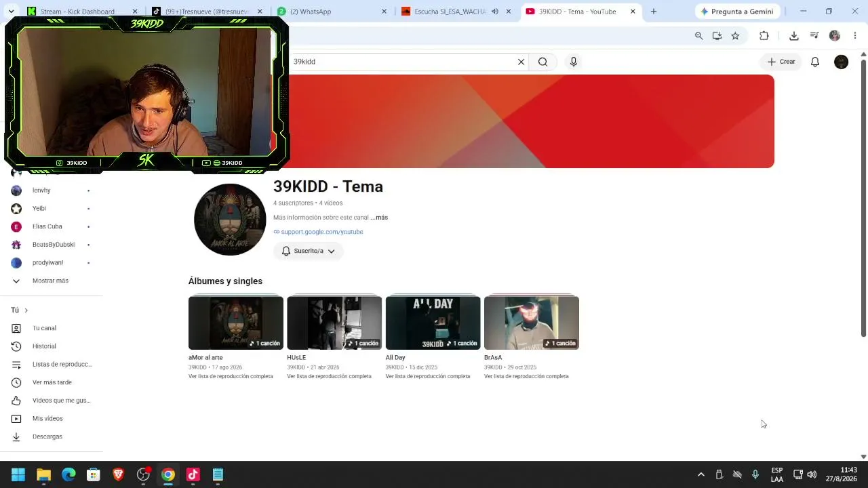868x488 pixels.
Task: Show hidden system tray icons chevron
Action: tap(701, 474)
